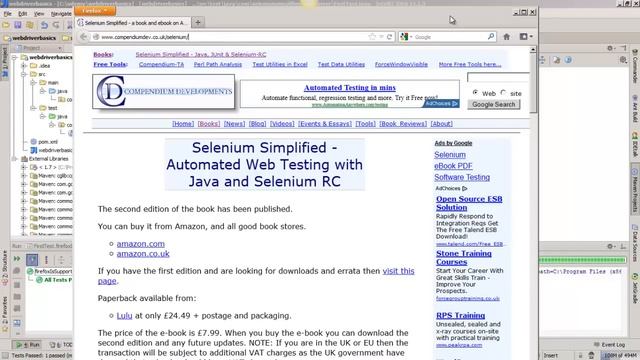Expand the < 1.7 > JDK library node
The image size is (640, 360).
coord(24,167)
